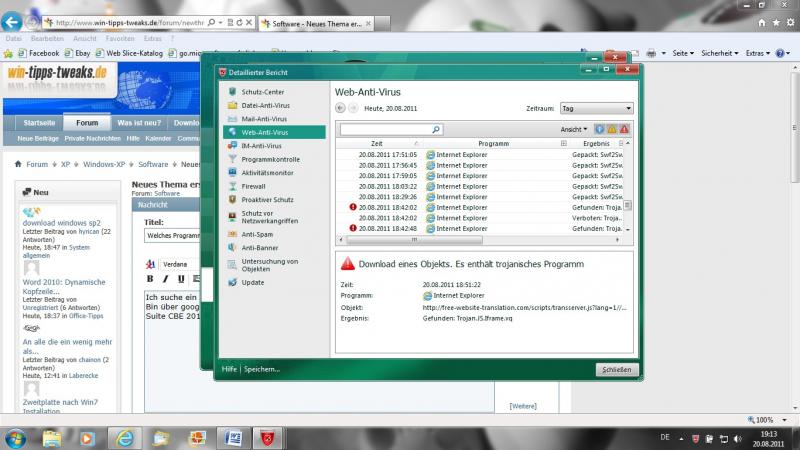Toggle the red critical events filter
The height and width of the screenshot is (450, 800).
(624, 129)
